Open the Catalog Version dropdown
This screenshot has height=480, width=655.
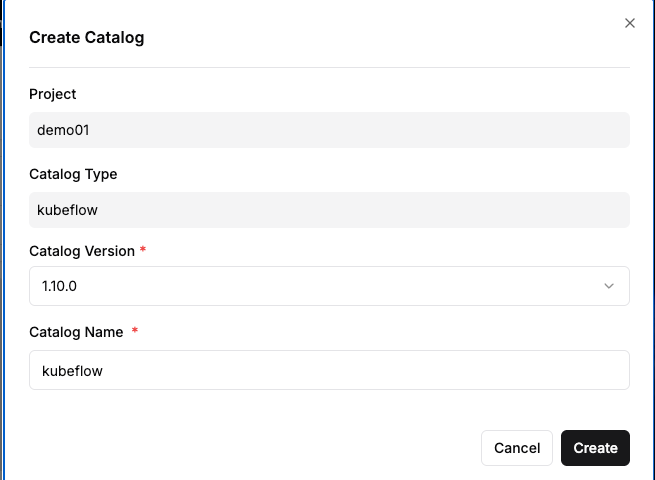click(x=329, y=286)
